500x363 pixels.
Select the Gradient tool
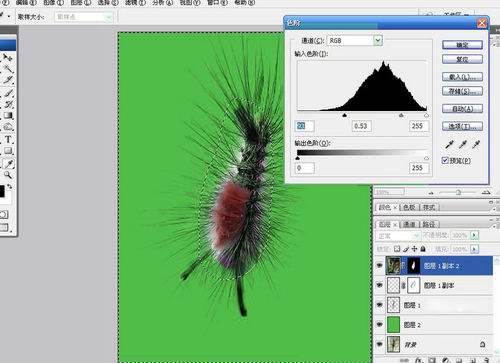click(x=8, y=116)
